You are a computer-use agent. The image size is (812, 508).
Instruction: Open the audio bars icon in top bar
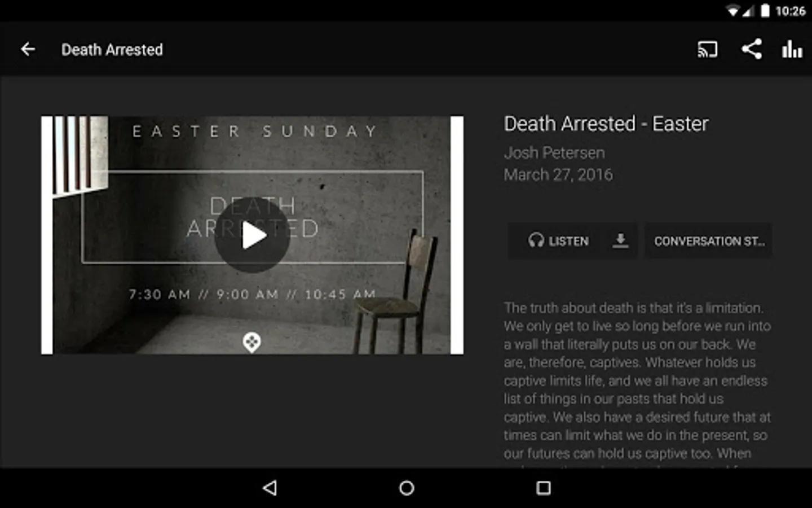pos(792,50)
